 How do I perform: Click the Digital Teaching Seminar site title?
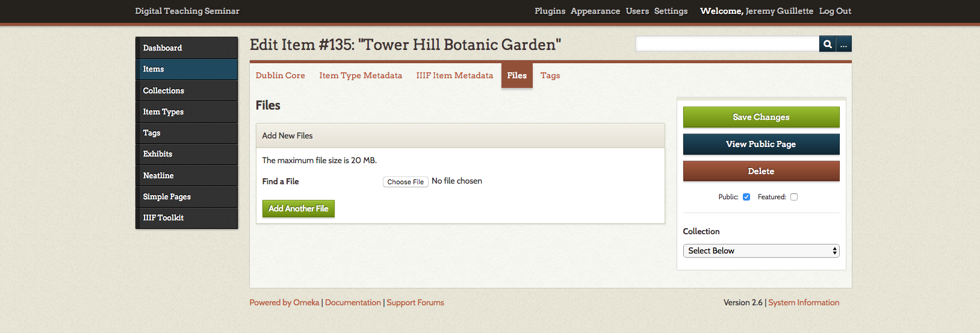[187, 11]
